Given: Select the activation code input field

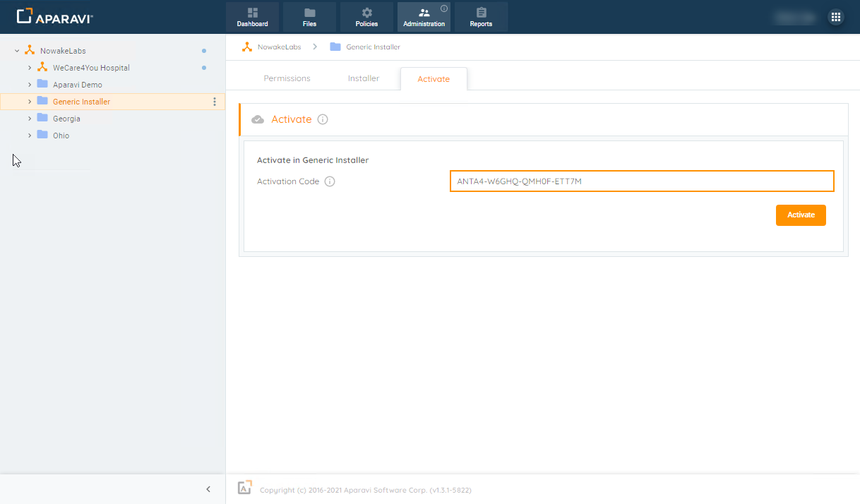Looking at the screenshot, I should click(641, 181).
